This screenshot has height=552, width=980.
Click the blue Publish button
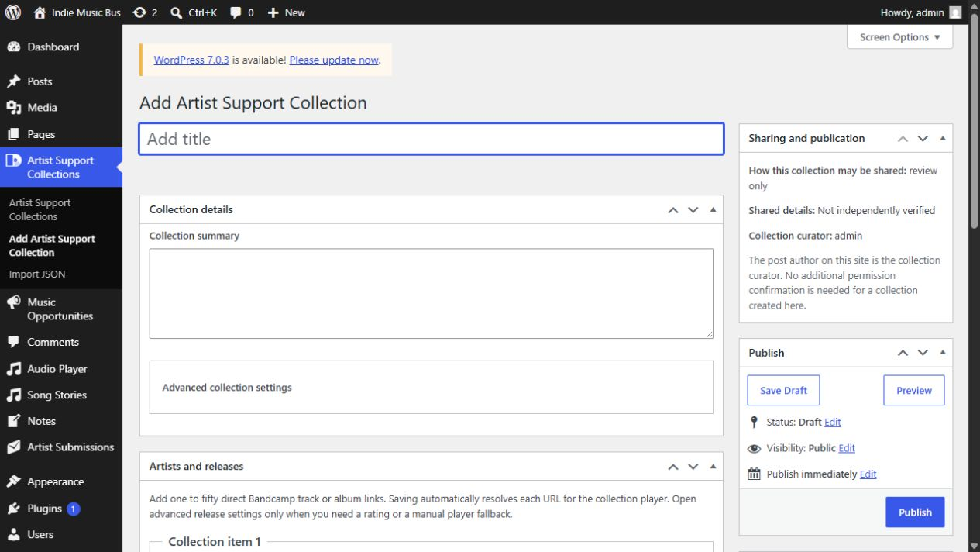tap(915, 512)
